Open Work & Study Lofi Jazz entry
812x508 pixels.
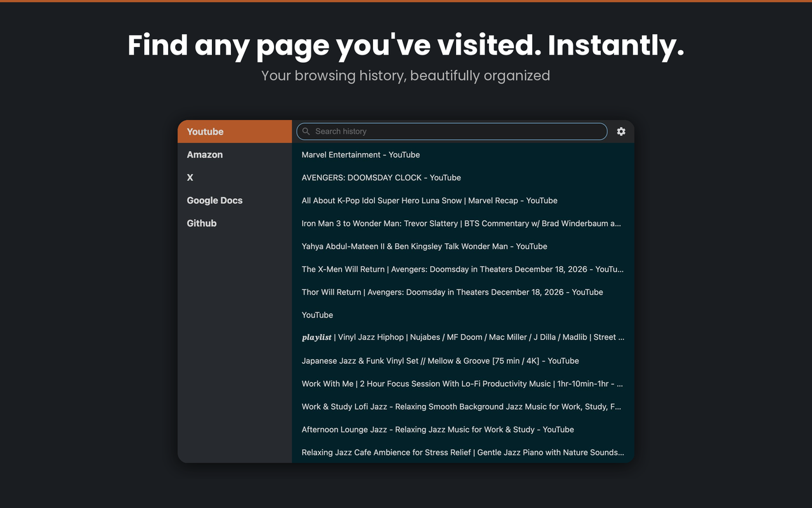tap(463, 406)
